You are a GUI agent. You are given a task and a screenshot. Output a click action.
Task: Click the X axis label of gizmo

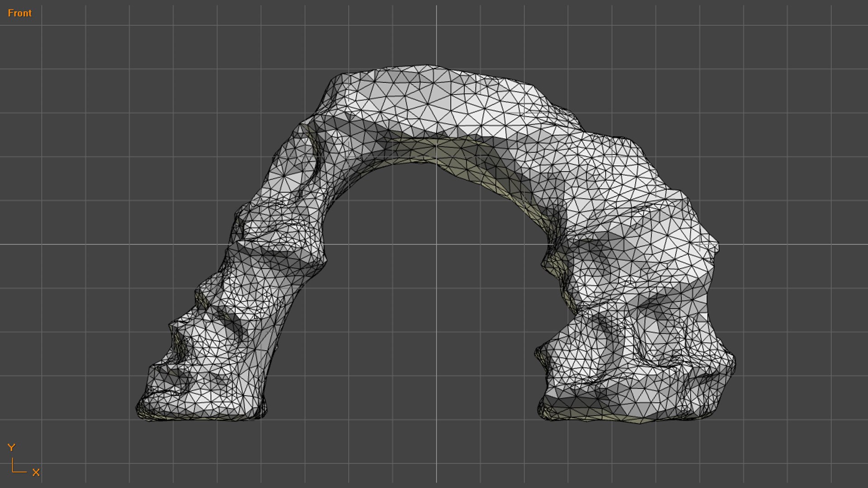36,472
